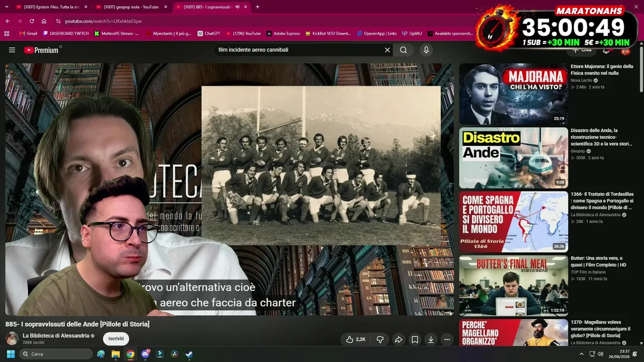644x362 pixels.
Task: Open 1370- Magellano video title
Action: coord(601,329)
